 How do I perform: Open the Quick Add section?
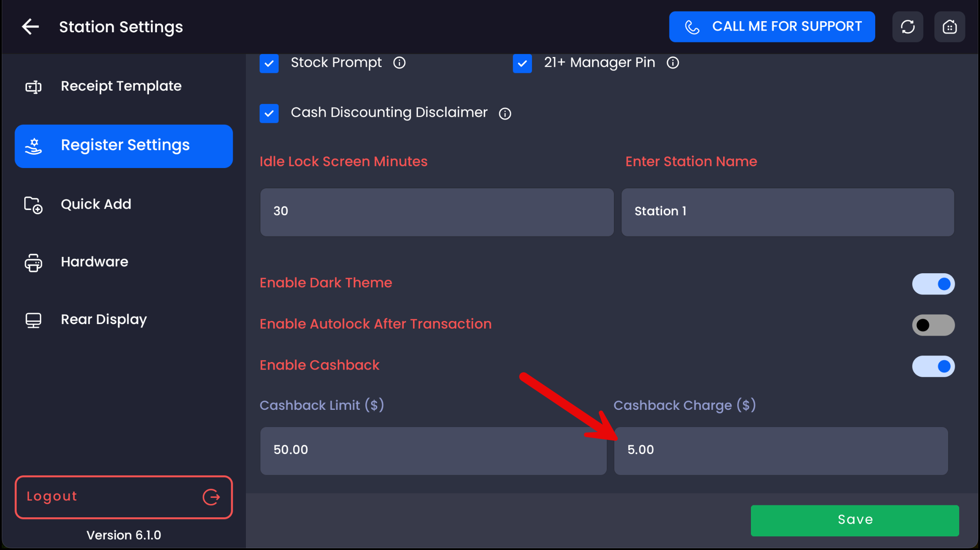coord(96,204)
